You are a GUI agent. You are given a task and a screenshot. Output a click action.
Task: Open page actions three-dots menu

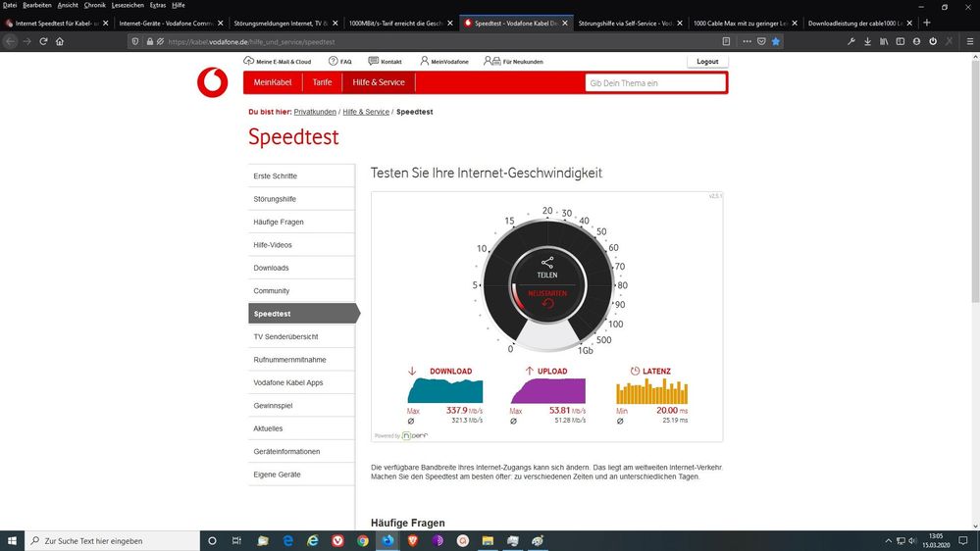click(747, 41)
